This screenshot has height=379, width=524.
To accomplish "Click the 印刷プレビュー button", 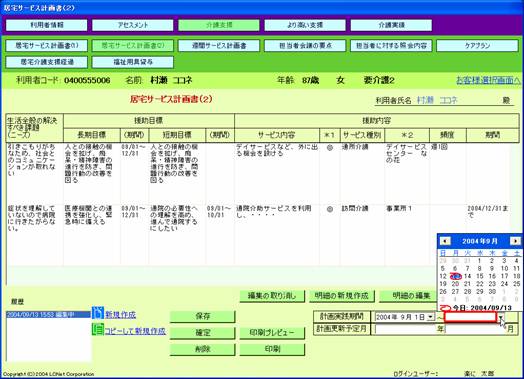I will click(x=272, y=333).
